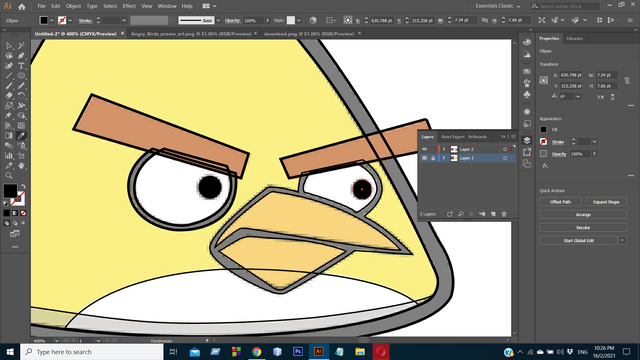
Task: Click the Arrange button
Action: pyautogui.click(x=583, y=215)
